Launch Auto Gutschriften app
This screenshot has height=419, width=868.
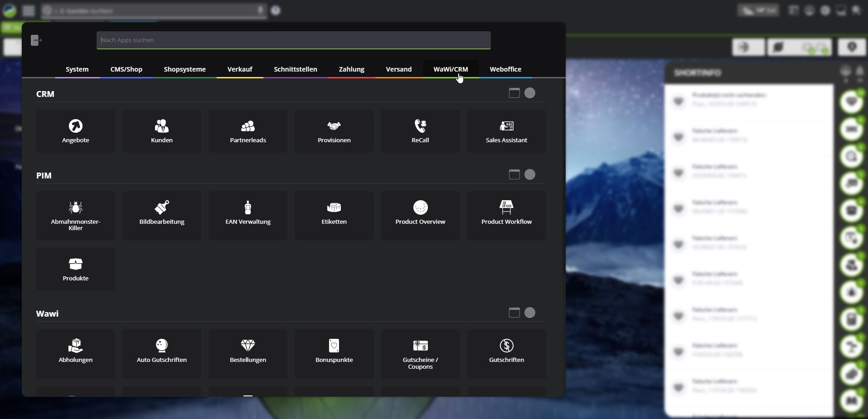coord(162,354)
